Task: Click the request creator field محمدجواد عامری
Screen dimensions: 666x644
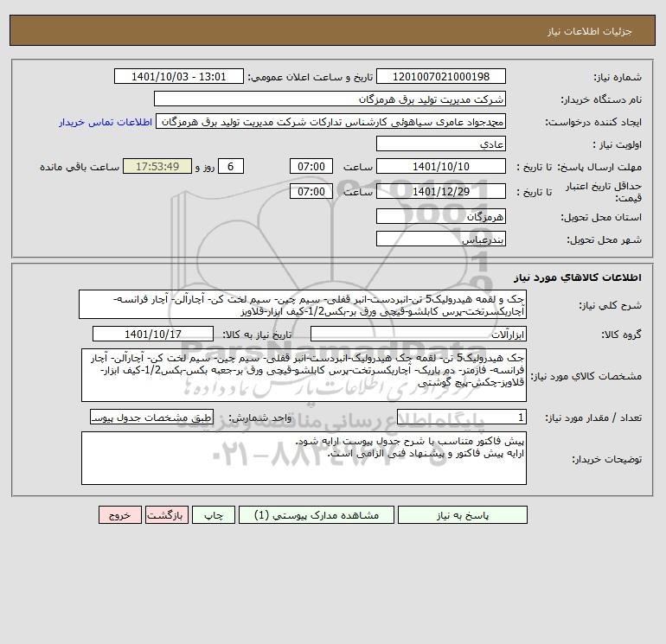Action: (331, 122)
